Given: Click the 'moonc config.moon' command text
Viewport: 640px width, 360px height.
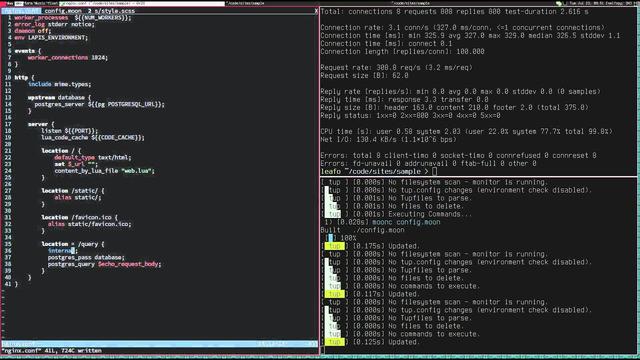Looking at the screenshot, I should pyautogui.click(x=406, y=222).
